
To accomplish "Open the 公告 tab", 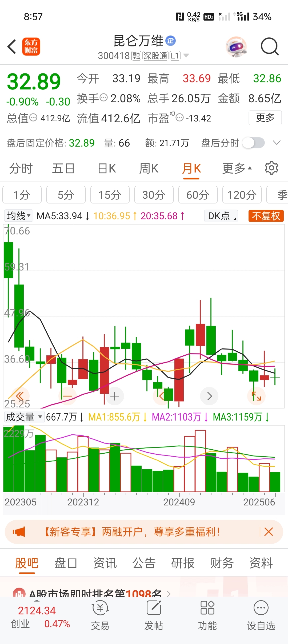I will click(x=144, y=563).
